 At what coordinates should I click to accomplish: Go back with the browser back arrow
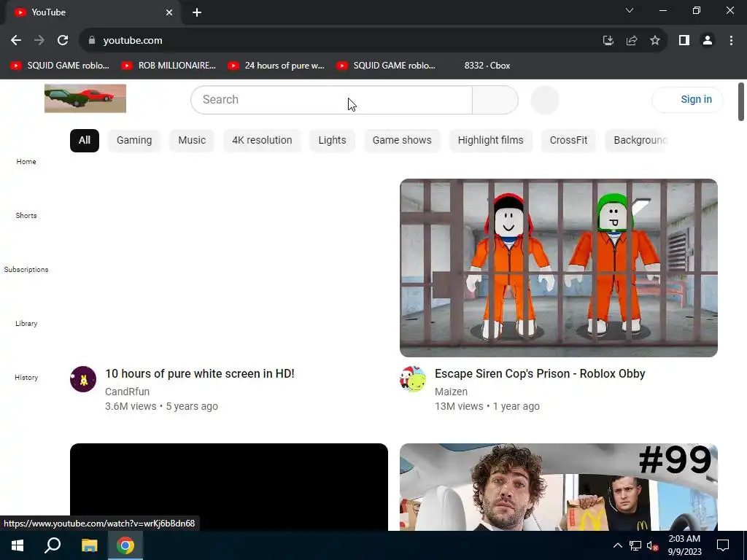16,41
